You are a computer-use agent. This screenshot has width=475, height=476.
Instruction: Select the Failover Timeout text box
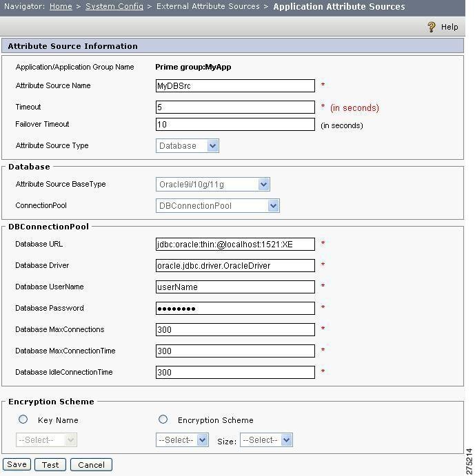tap(235, 125)
